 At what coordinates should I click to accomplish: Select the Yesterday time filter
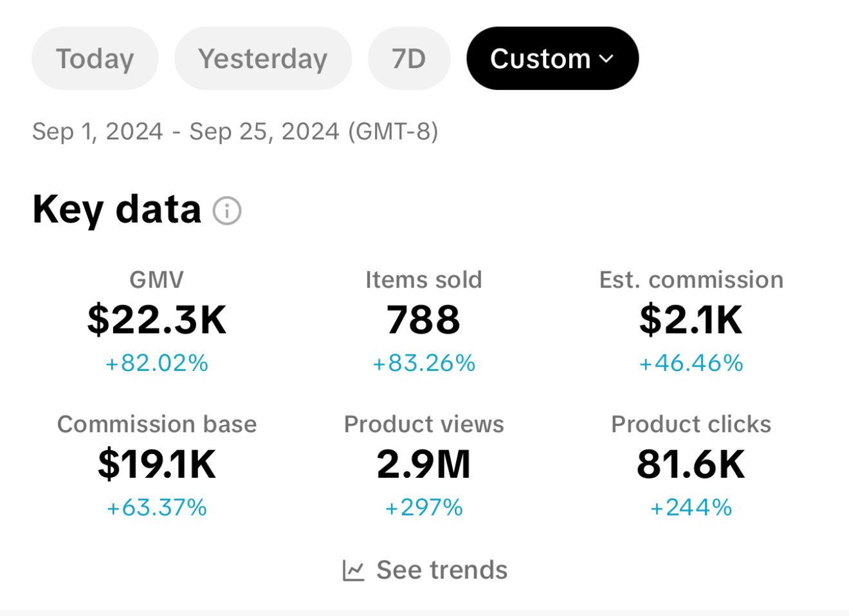point(262,59)
